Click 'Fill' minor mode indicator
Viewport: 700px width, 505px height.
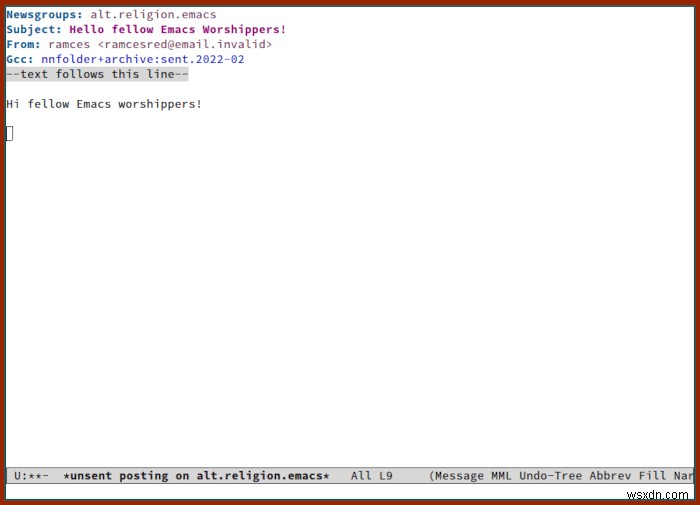652,476
